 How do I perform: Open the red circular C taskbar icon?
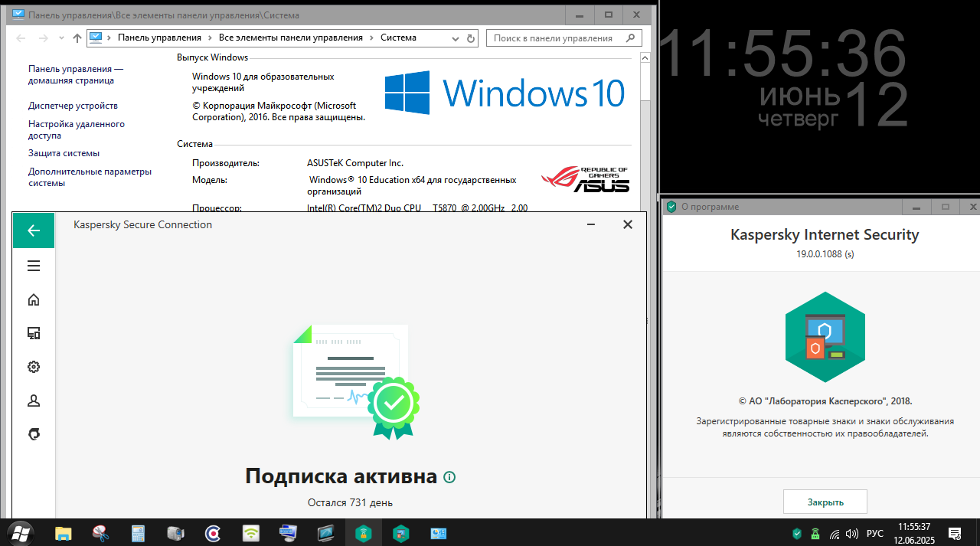pyautogui.click(x=213, y=532)
